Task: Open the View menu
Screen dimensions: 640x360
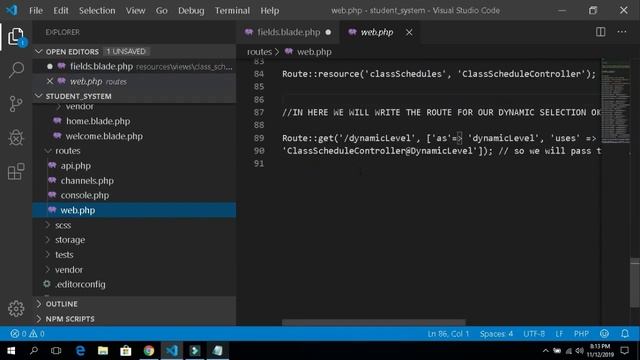Action: (135, 11)
